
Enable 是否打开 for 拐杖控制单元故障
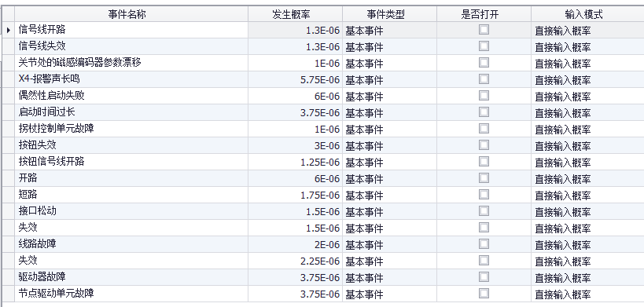pos(484,128)
